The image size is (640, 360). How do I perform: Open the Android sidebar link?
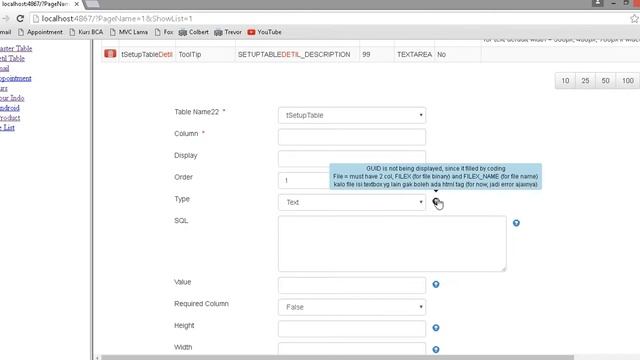click(x=10, y=108)
